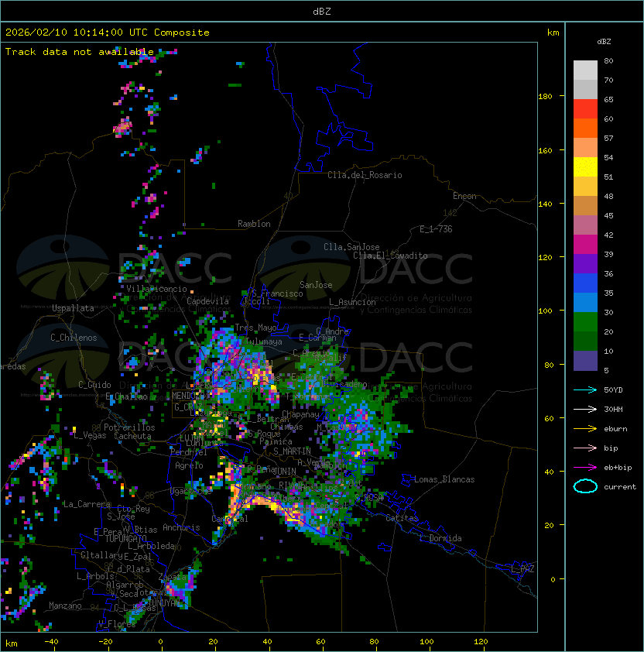Image resolution: width=644 pixels, height=652 pixels.
Task: Click the 'Chapanay' map label
Action: [x=300, y=414]
